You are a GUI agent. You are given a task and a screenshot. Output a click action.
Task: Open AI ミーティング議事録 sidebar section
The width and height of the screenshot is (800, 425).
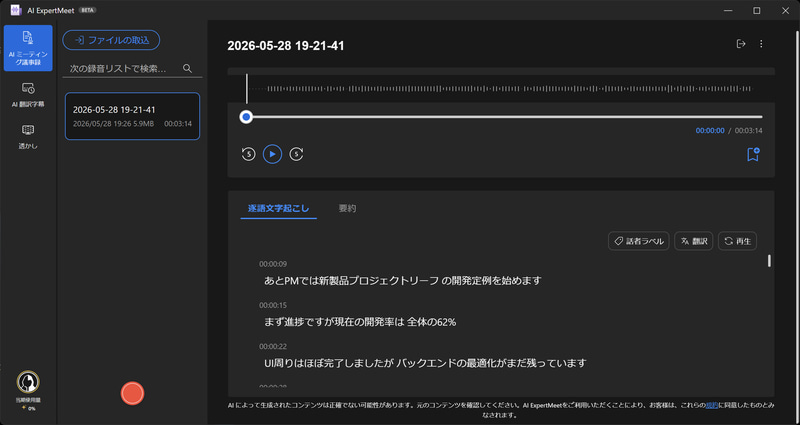pos(28,48)
